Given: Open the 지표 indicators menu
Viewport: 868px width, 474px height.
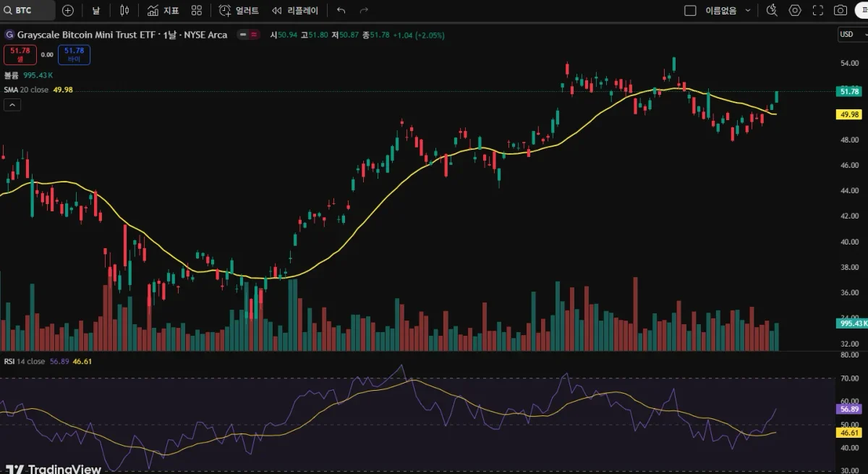Looking at the screenshot, I should point(163,11).
